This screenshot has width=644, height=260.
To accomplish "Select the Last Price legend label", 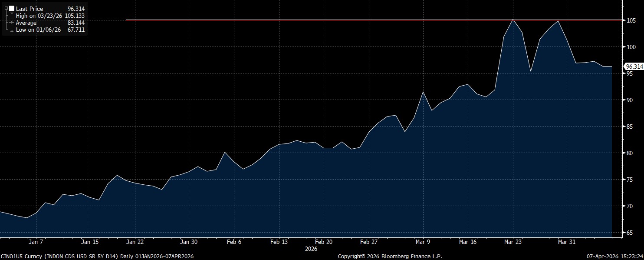I will (29, 9).
